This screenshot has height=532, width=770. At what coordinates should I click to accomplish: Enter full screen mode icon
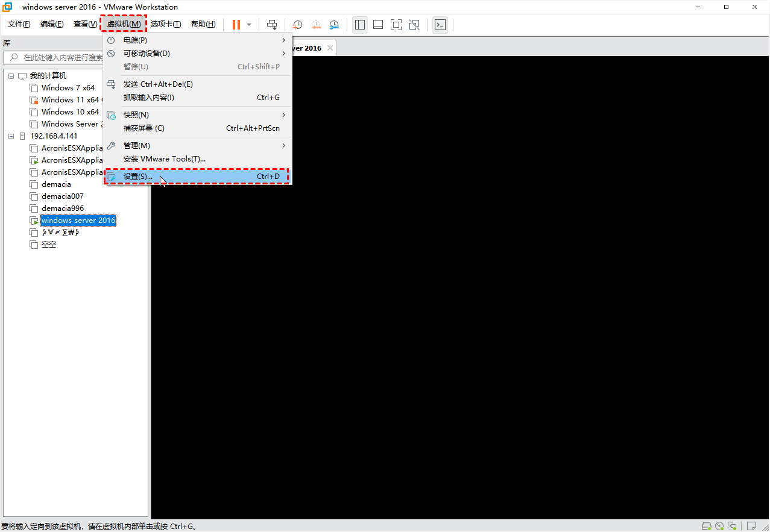click(396, 25)
